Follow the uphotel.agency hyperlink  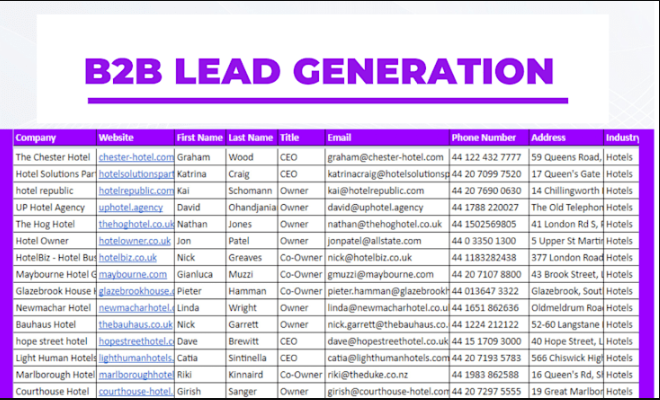pos(131,208)
